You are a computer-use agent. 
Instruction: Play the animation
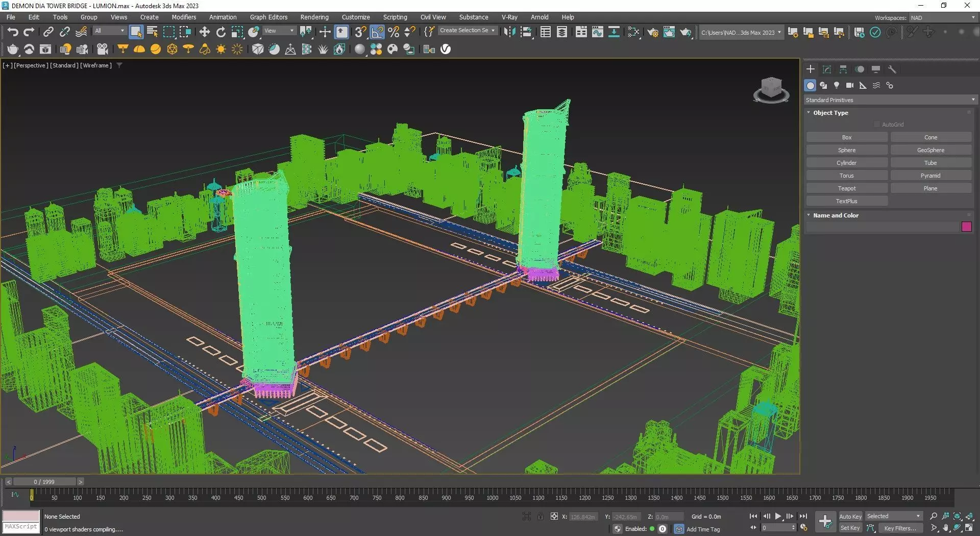(x=778, y=517)
